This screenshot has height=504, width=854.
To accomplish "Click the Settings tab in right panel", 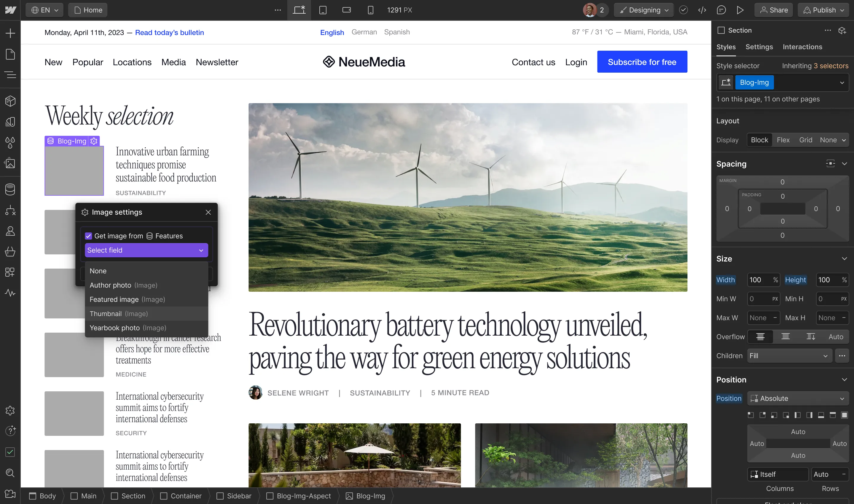I will (759, 46).
